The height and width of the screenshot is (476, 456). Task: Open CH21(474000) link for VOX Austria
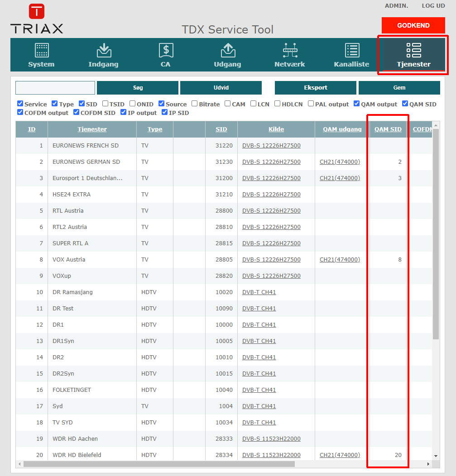point(340,260)
